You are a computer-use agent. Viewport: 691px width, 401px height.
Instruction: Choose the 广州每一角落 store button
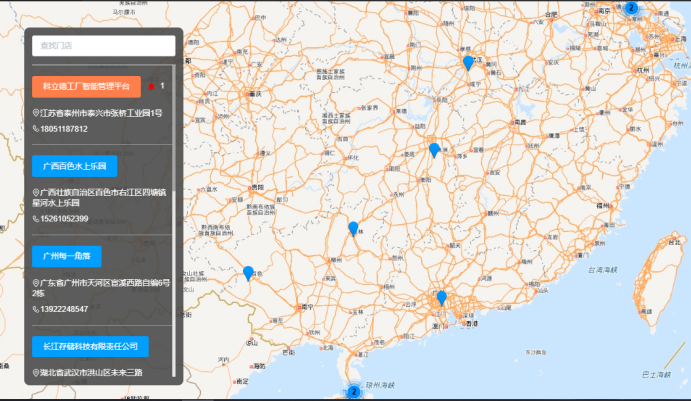66,256
